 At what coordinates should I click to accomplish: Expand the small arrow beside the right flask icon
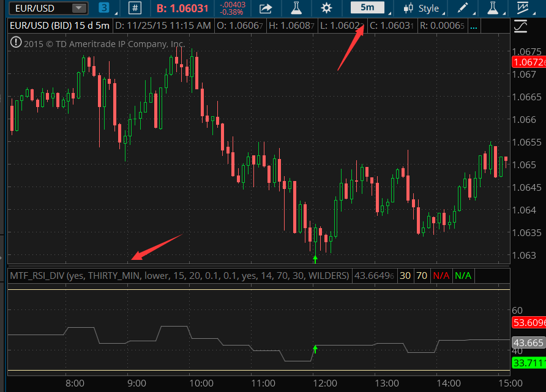click(504, 13)
